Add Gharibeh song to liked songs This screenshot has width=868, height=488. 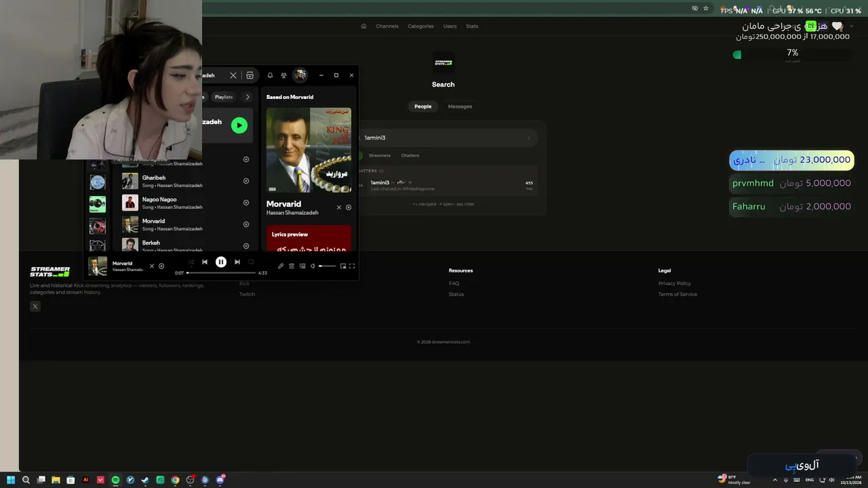[x=246, y=181]
